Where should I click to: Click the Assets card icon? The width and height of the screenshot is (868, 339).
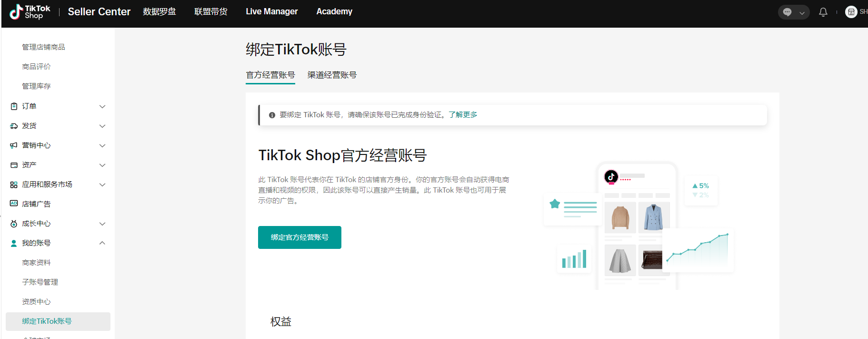click(x=14, y=165)
